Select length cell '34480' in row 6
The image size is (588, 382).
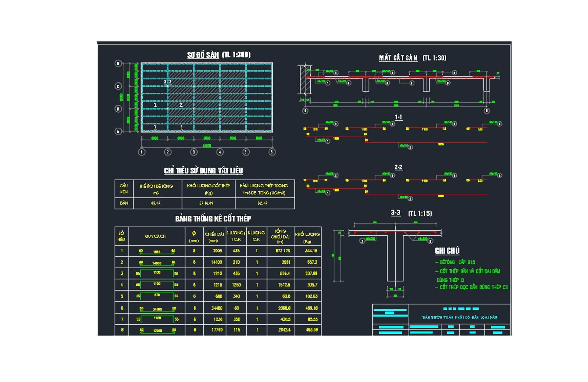point(217,308)
